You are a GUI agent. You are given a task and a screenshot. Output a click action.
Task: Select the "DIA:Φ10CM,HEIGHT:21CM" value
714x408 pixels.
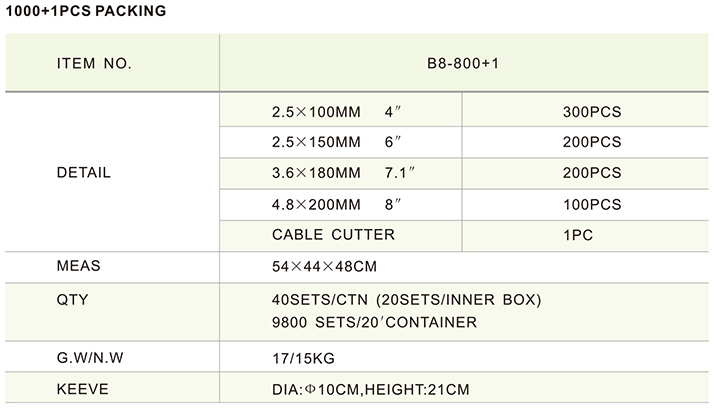tap(371, 388)
